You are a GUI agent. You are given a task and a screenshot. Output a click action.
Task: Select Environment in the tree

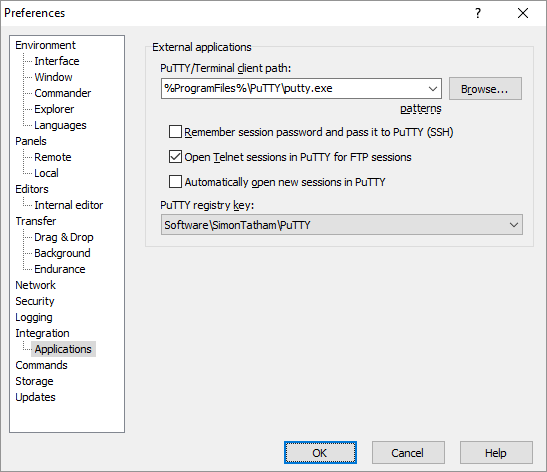(45, 45)
